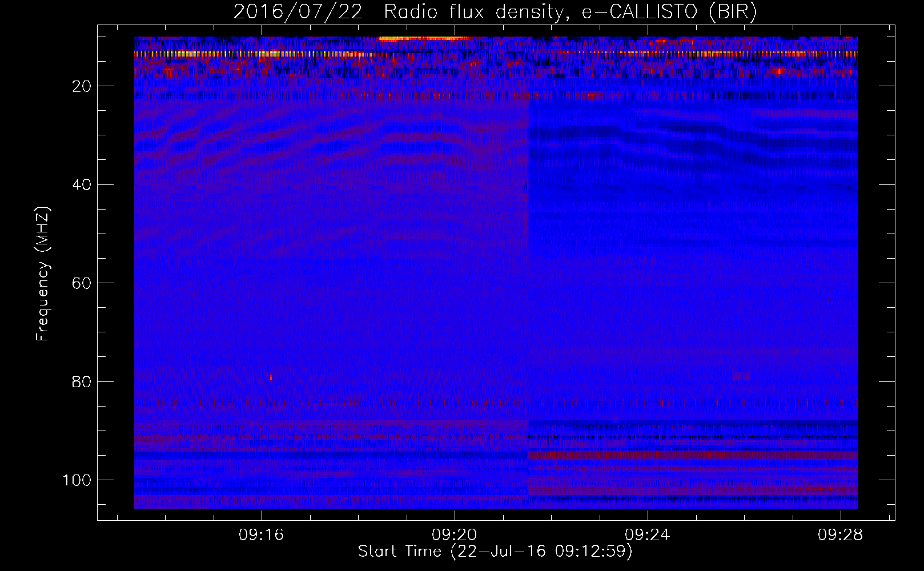Click the 100 MHz frequency tick label

point(77,480)
